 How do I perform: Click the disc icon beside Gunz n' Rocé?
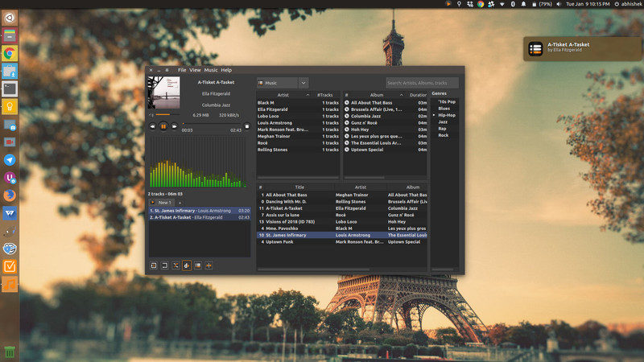click(347, 123)
